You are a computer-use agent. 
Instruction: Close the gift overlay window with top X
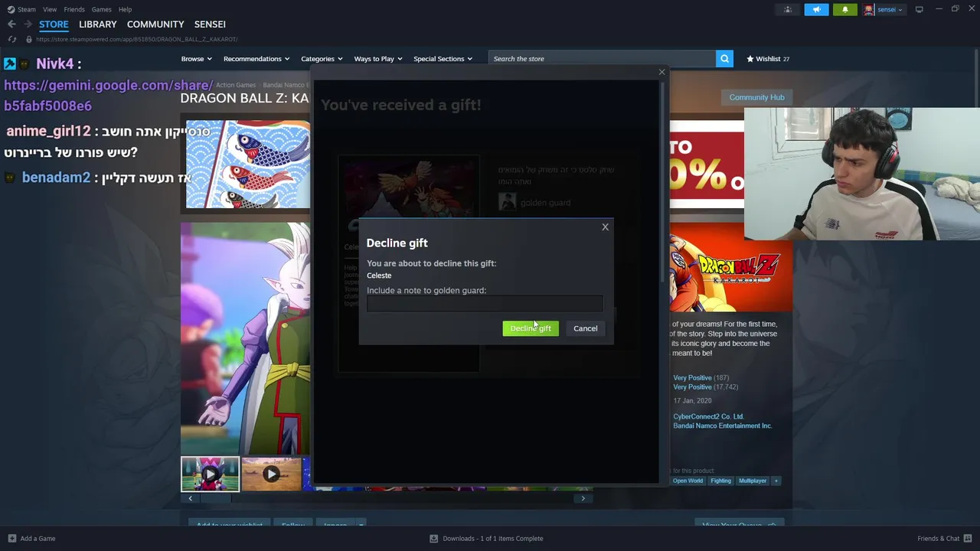(662, 72)
